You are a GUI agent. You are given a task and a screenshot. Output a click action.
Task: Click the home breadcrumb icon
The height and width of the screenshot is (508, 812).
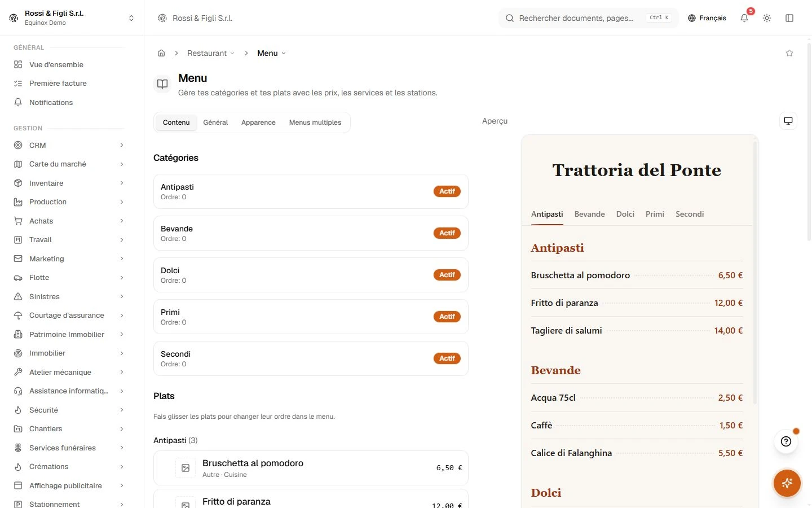(x=161, y=53)
